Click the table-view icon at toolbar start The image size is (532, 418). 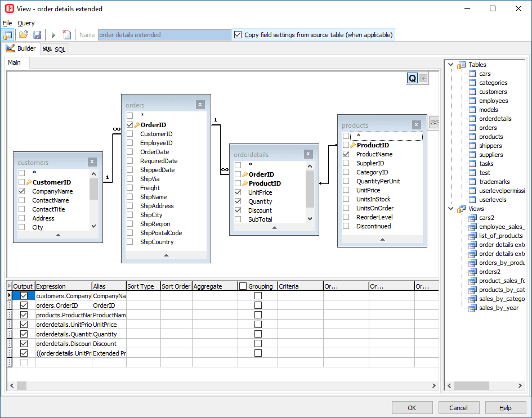point(8,35)
